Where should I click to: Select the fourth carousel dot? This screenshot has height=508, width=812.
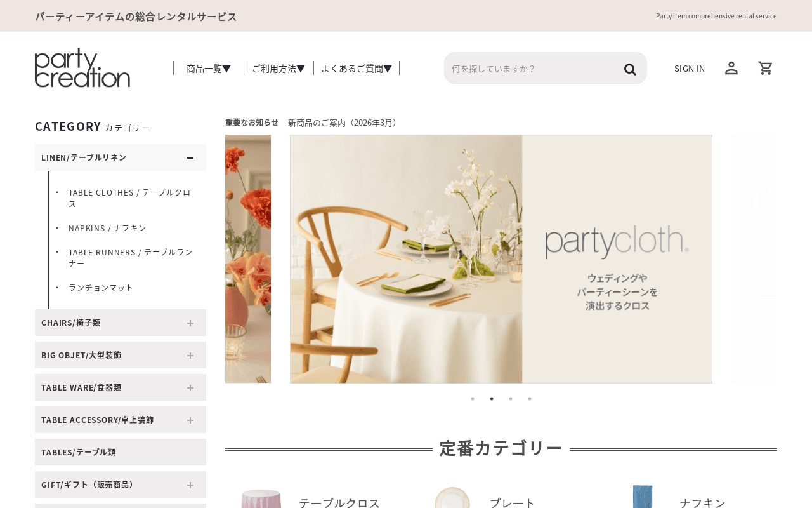tap(530, 399)
